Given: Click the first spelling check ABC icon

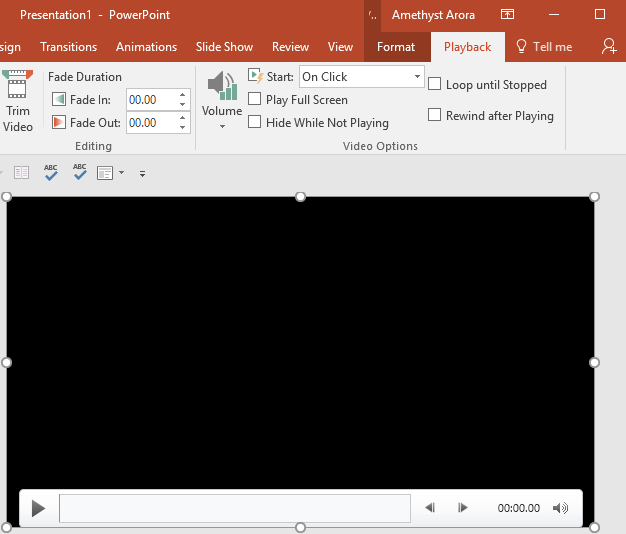Looking at the screenshot, I should [x=51, y=173].
